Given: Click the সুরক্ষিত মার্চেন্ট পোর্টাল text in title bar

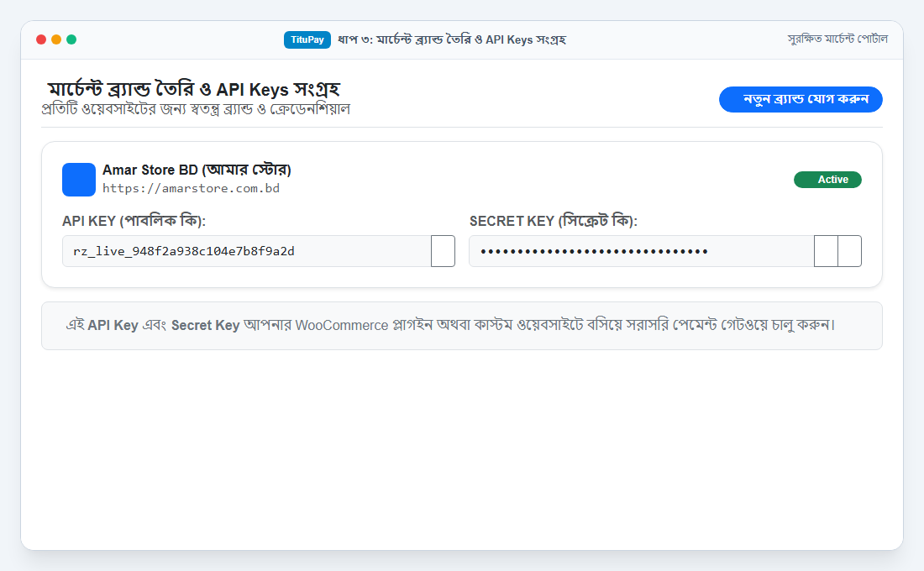Looking at the screenshot, I should coord(837,39).
